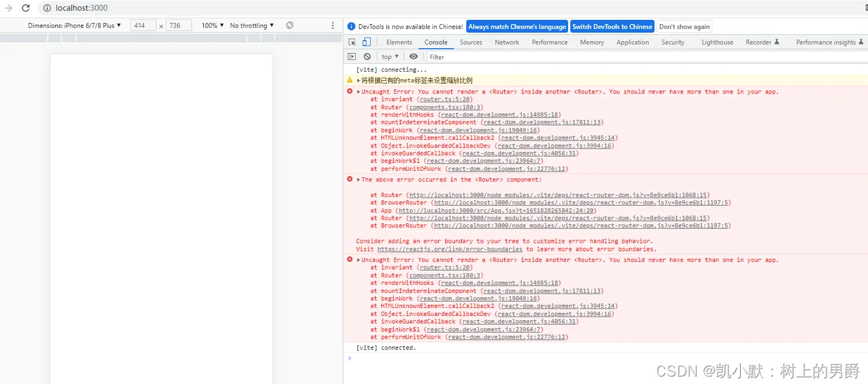Toggle device toolbar emulation

tap(366, 42)
